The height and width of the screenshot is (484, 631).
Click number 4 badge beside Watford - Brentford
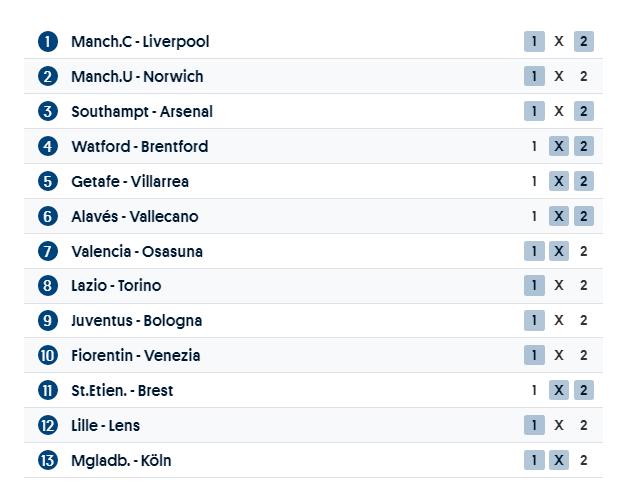tap(48, 147)
